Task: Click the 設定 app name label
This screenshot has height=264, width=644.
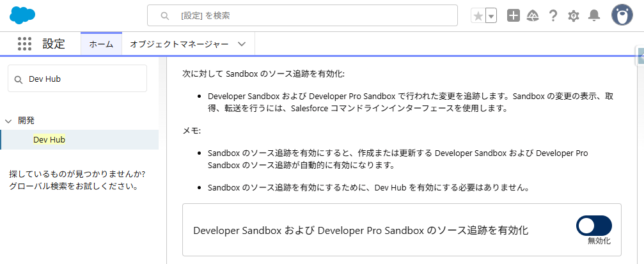Action: click(x=54, y=43)
